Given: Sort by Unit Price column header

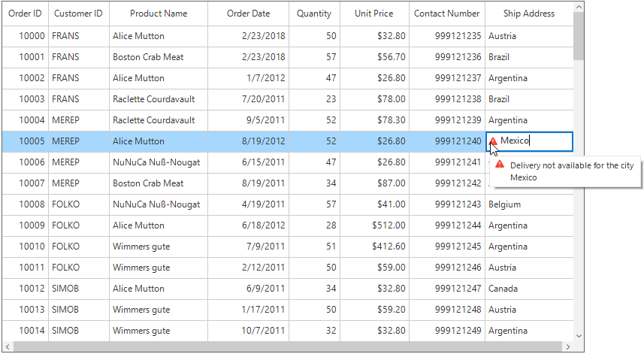Looking at the screenshot, I should 374,14.
